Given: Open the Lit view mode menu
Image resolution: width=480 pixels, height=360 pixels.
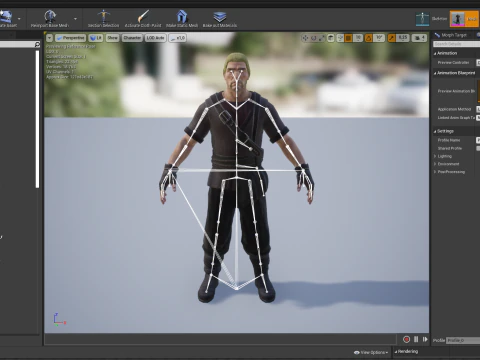Looking at the screenshot, I should 96,38.
